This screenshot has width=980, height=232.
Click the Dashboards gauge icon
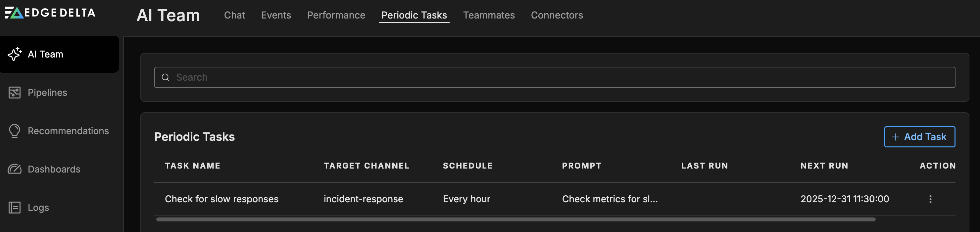tap(15, 169)
